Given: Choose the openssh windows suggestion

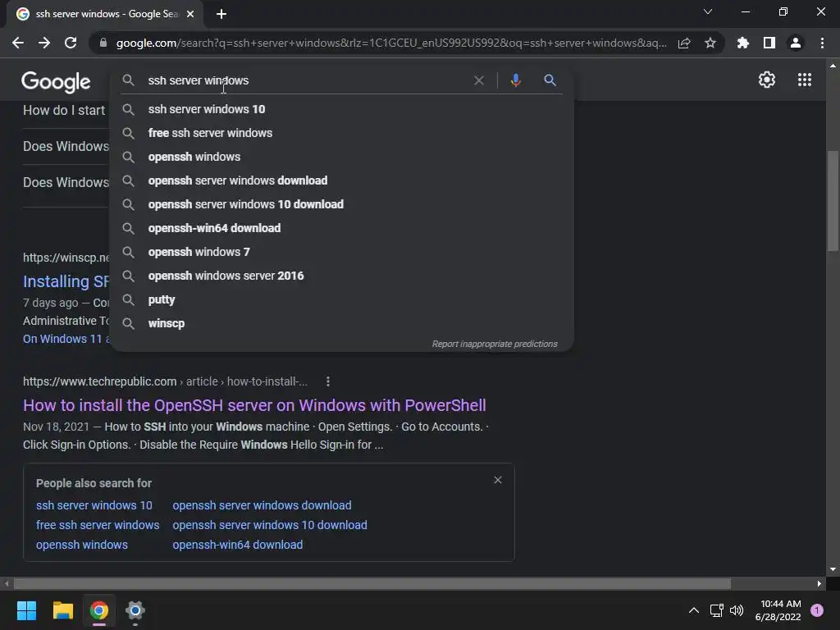Looking at the screenshot, I should pos(342,157).
